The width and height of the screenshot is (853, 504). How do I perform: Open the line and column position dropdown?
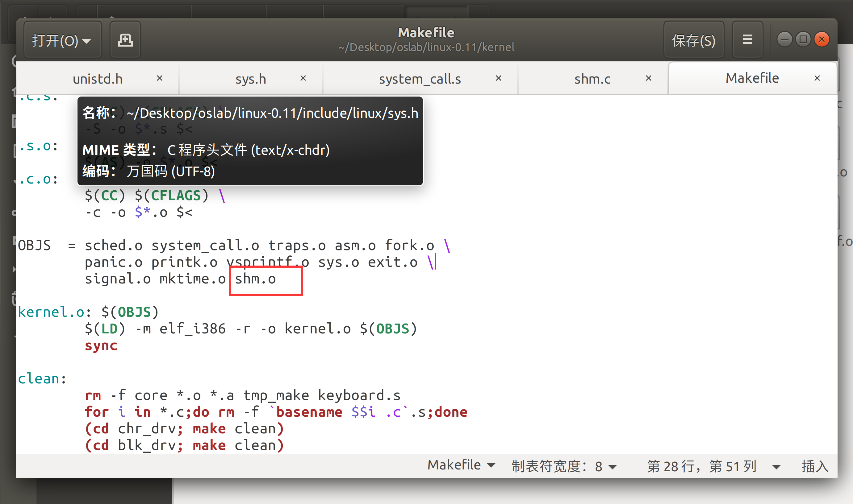tap(713, 466)
